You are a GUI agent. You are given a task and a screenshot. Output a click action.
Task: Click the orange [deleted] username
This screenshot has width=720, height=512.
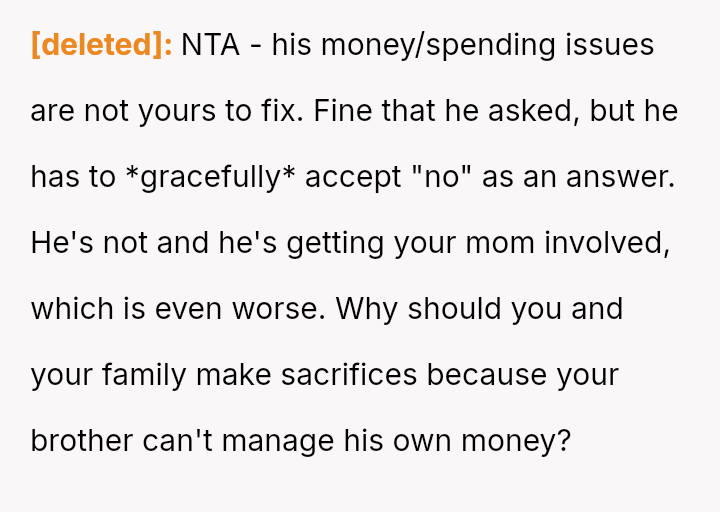(102, 45)
